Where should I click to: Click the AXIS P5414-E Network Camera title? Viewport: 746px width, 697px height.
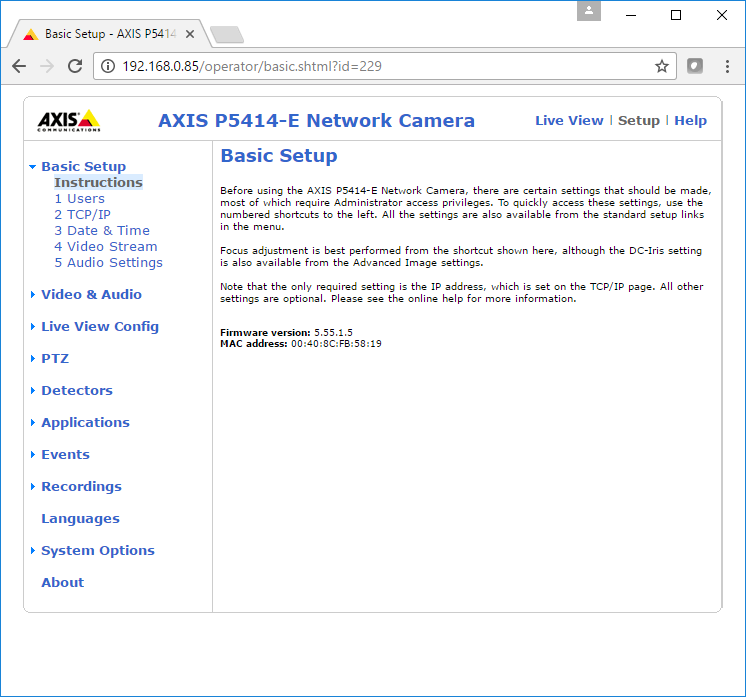[x=316, y=120]
